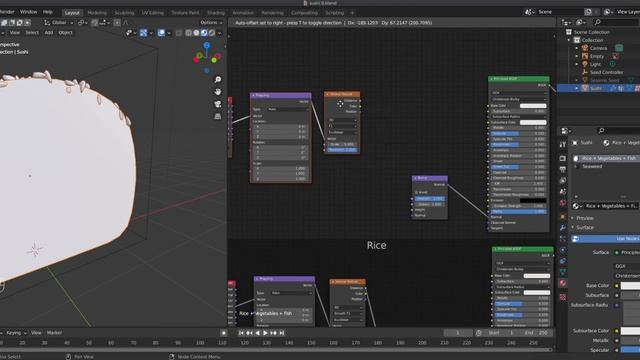Activate the hand pan view icon
640x360 pixels.
point(218,92)
